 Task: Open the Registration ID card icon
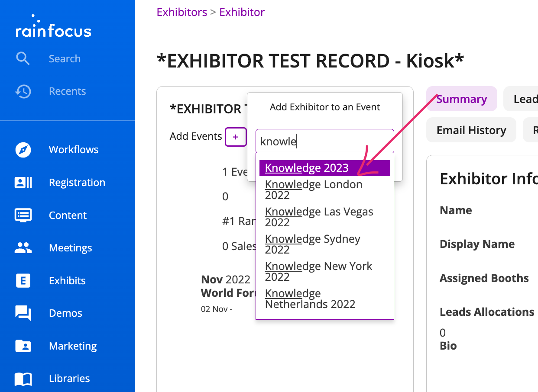[23, 183]
